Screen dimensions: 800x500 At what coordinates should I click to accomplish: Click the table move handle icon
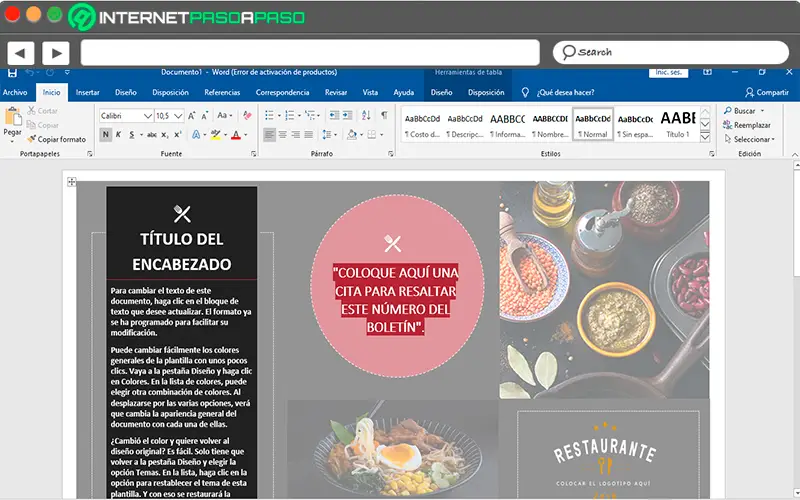click(x=71, y=182)
